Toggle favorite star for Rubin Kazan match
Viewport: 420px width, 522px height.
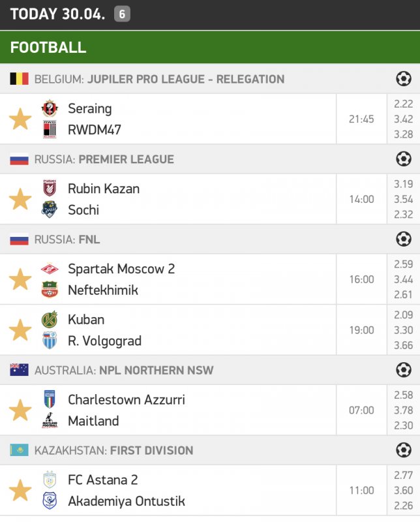click(x=20, y=200)
